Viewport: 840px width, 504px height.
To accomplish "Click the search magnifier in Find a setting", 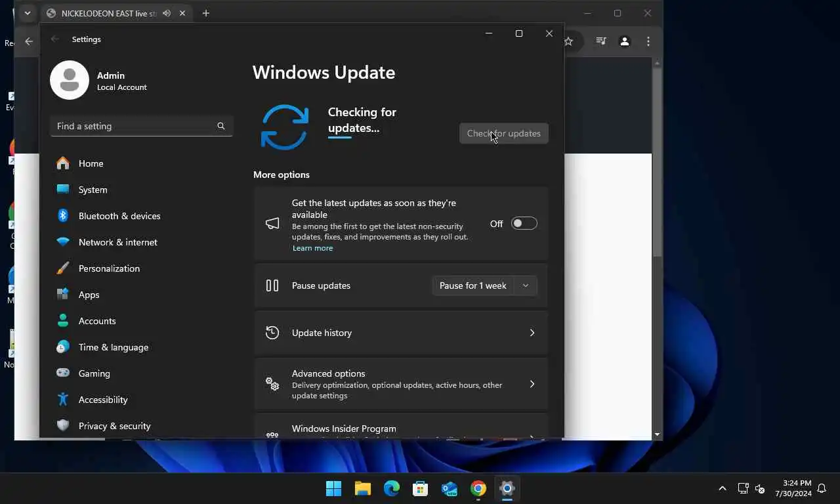I will pos(221,126).
